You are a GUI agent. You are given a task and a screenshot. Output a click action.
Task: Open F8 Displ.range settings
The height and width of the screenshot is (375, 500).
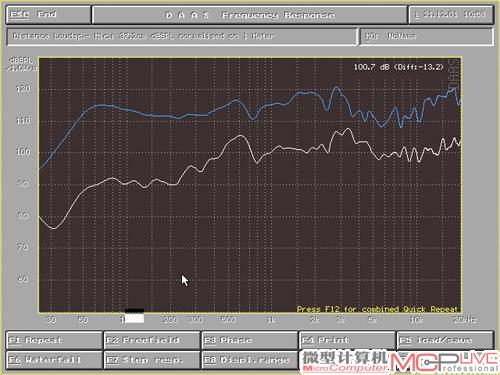[x=250, y=360]
